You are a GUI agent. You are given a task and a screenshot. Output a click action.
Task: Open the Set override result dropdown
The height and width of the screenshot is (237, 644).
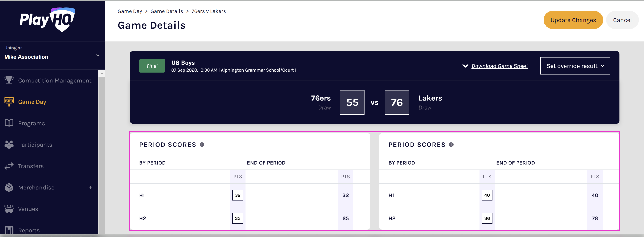click(x=575, y=66)
